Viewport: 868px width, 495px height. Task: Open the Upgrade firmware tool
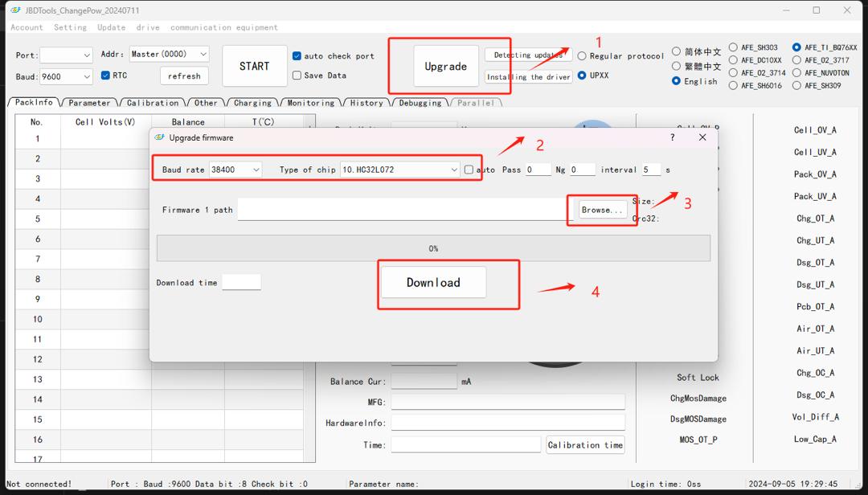(445, 67)
